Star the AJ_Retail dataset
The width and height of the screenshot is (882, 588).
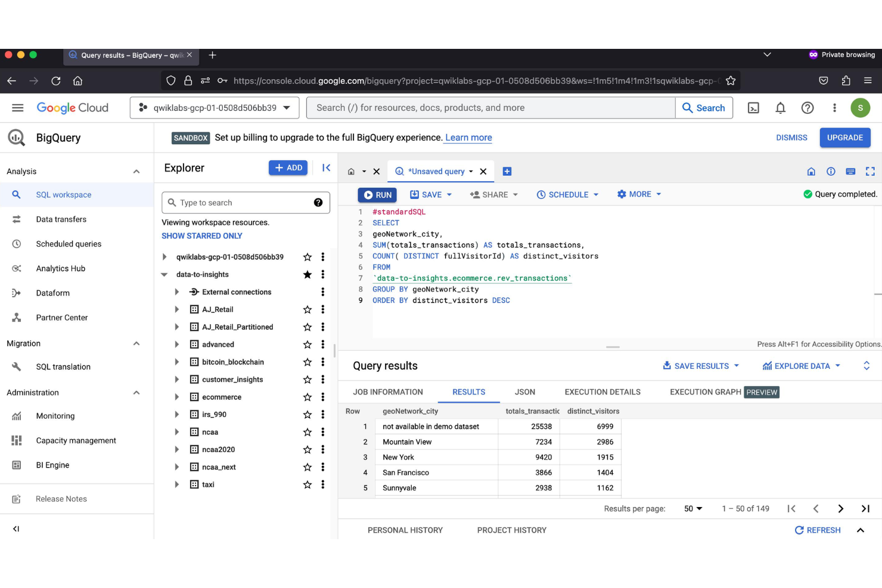click(x=308, y=310)
